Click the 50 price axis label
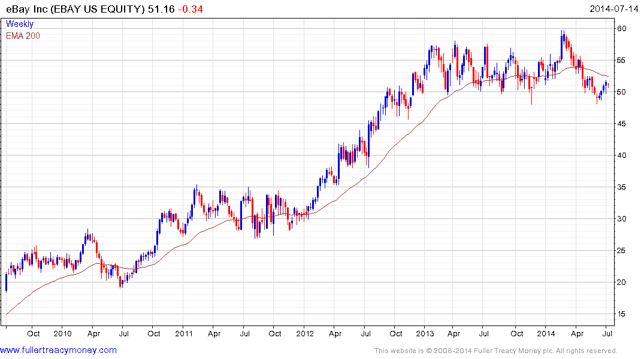 (x=621, y=92)
